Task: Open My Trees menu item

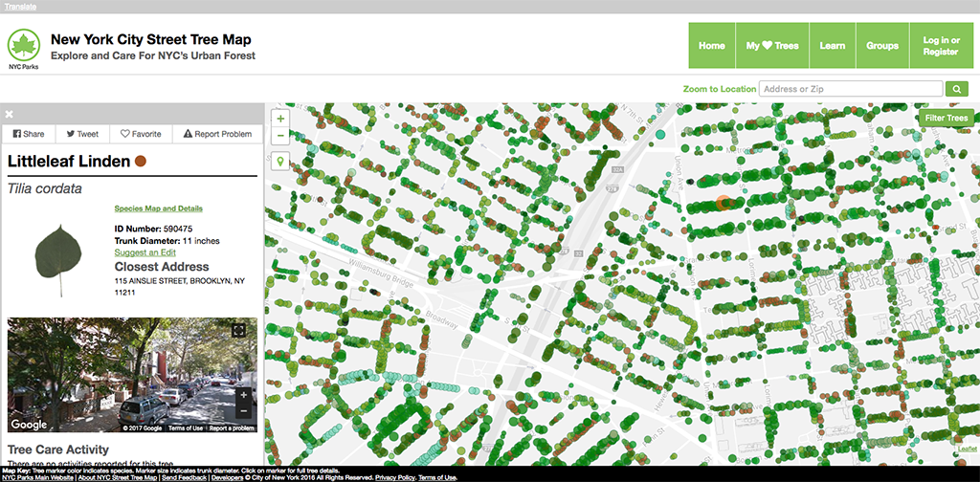Action: click(x=772, y=46)
